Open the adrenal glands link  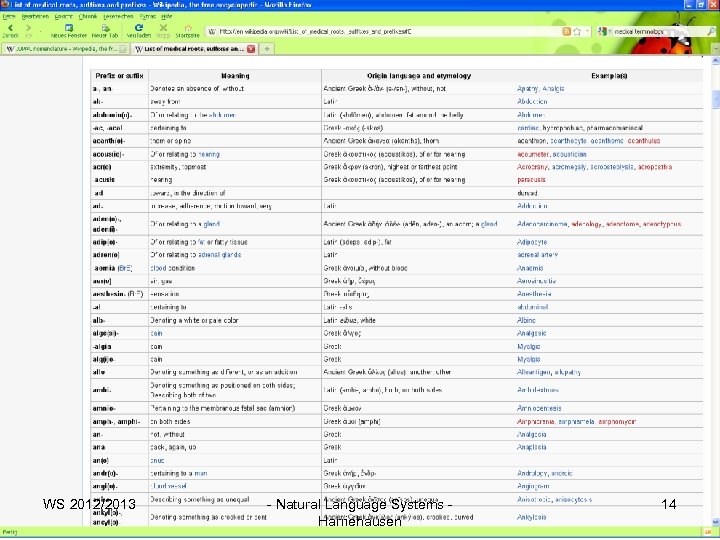click(x=219, y=255)
